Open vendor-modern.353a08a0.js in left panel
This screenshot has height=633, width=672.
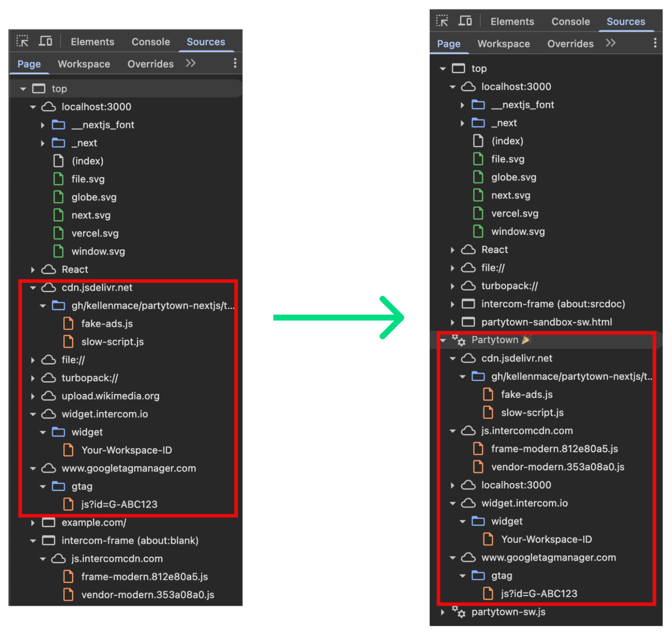148,595
